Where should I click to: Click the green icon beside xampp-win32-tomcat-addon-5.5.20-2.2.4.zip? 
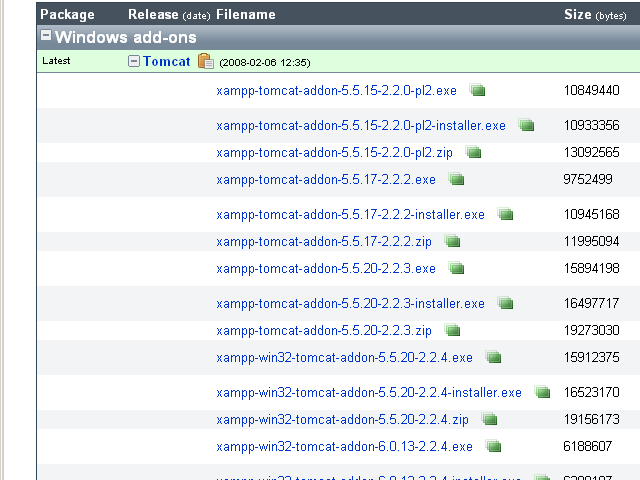click(489, 419)
